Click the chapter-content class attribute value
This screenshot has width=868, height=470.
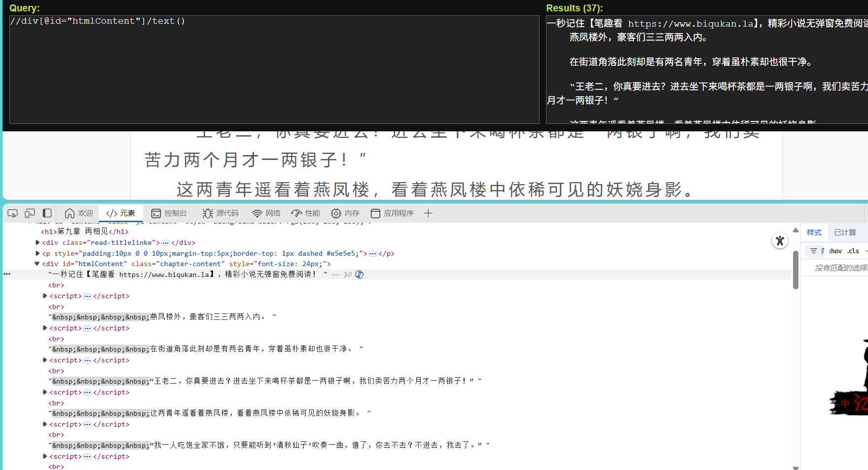[x=190, y=264]
